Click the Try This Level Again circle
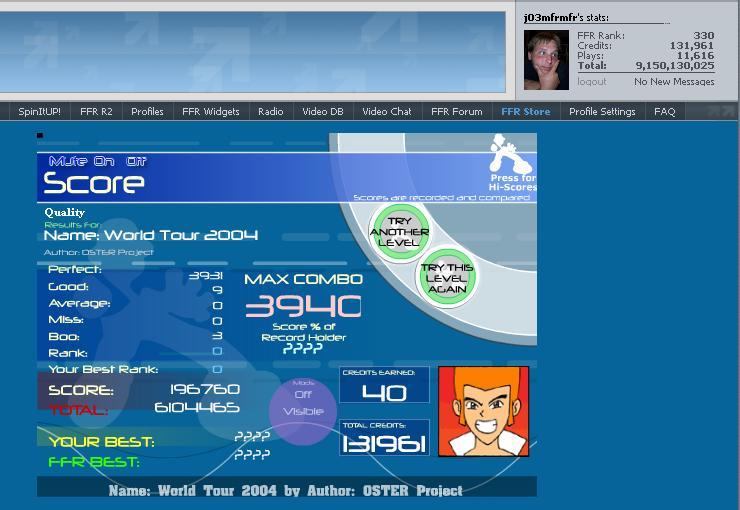Screen dimensions: 740x510 point(446,278)
